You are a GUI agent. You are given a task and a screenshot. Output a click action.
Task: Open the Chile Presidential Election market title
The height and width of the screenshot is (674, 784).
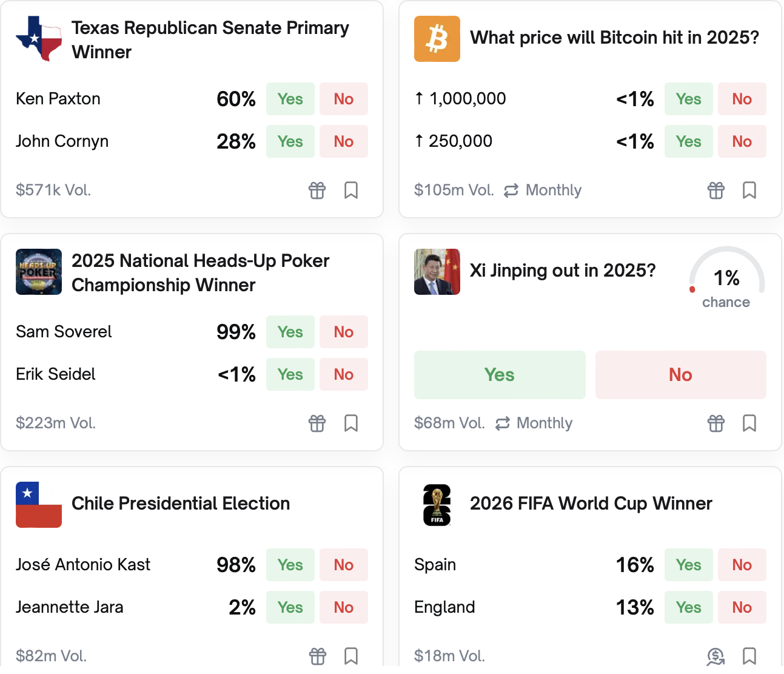click(x=181, y=504)
